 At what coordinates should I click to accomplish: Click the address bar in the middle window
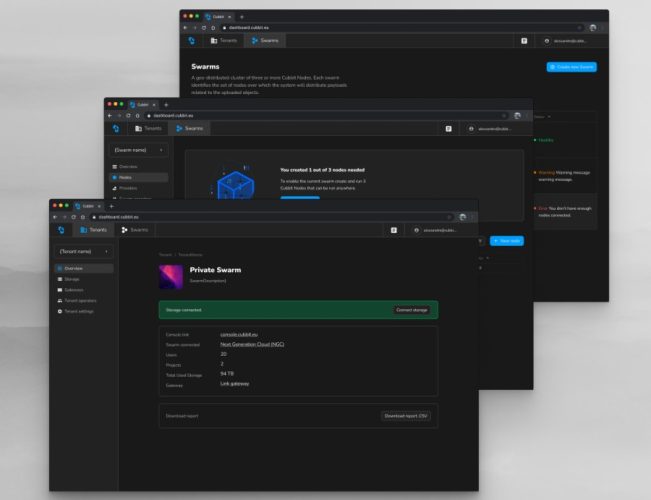tap(326, 116)
